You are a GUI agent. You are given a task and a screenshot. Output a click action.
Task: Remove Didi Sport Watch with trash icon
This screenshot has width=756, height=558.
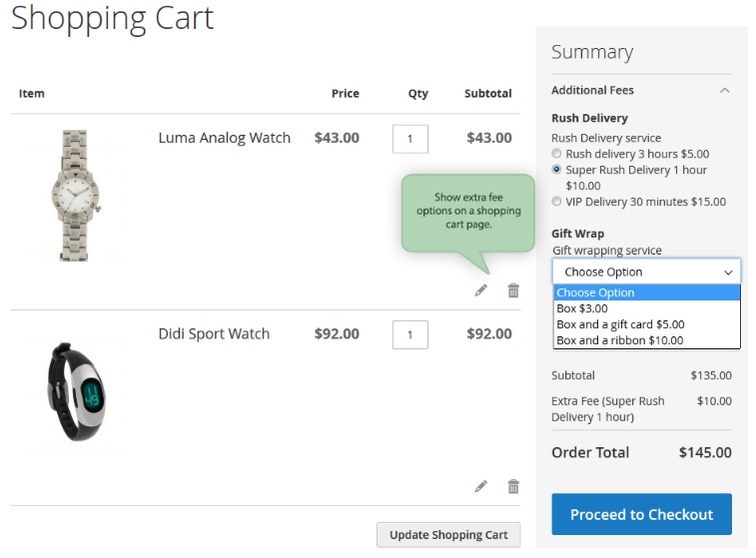pyautogui.click(x=513, y=486)
